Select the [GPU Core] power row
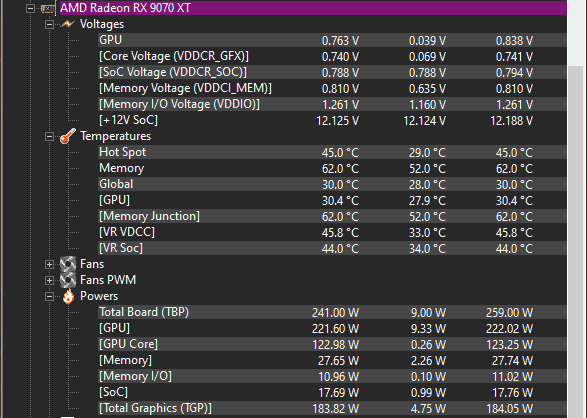This screenshot has height=418, width=587. pos(332,344)
